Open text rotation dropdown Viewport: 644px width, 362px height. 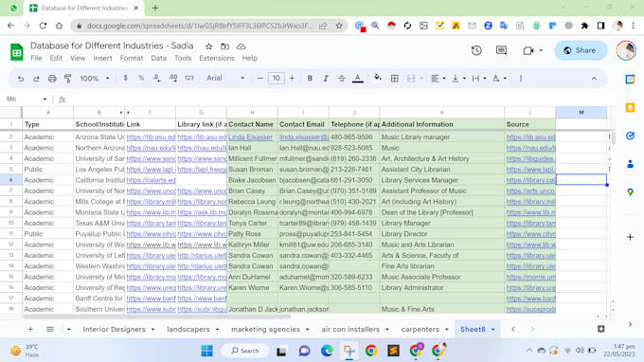click(x=499, y=78)
